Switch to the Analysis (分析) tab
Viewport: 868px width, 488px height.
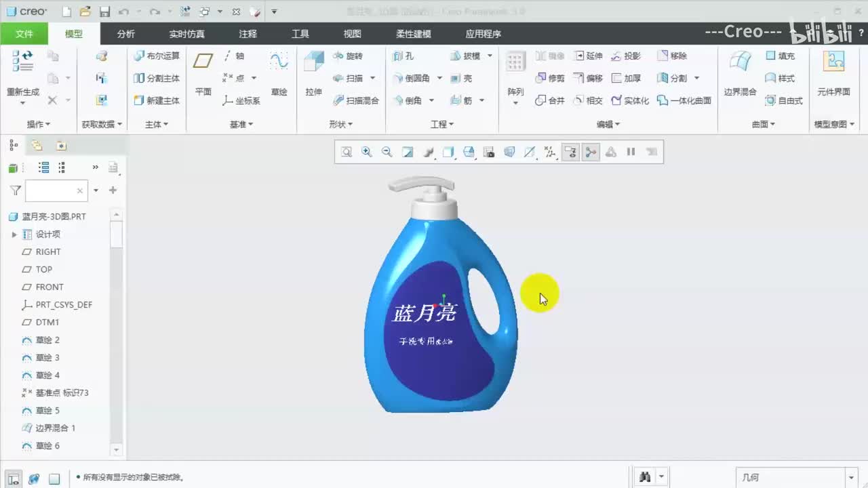tap(125, 34)
